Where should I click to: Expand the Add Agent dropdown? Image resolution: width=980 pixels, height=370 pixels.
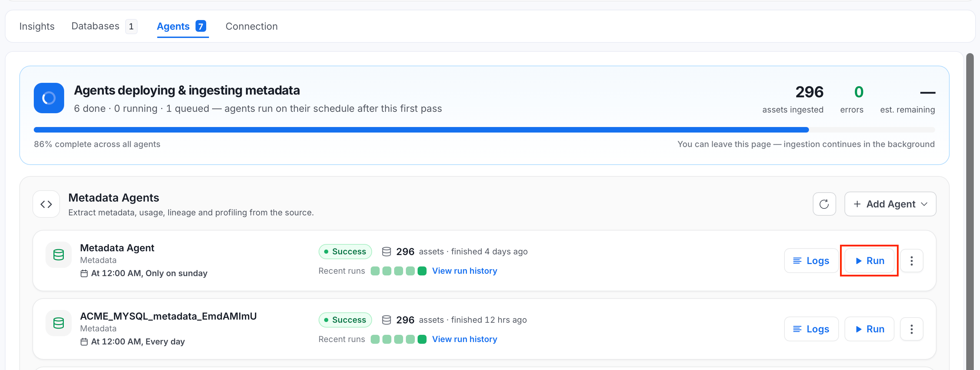pos(890,204)
